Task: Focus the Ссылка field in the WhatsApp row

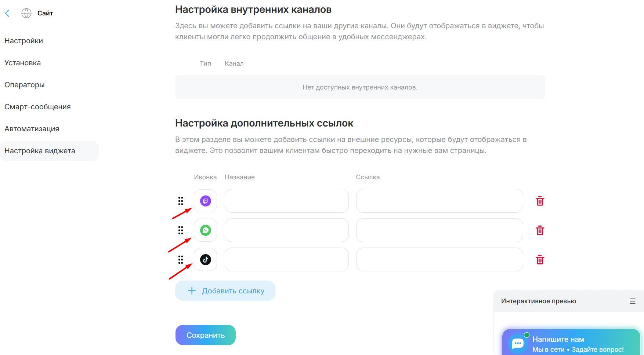Action: [439, 230]
